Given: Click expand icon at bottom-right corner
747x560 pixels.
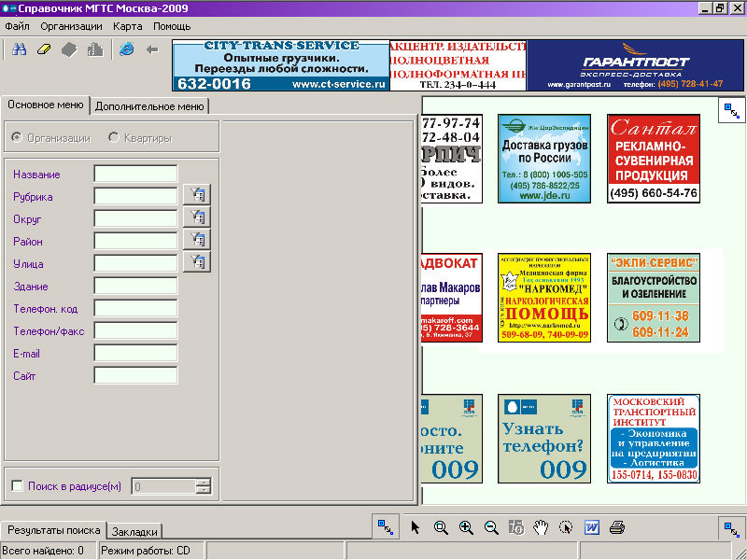Looking at the screenshot, I should (x=732, y=528).
